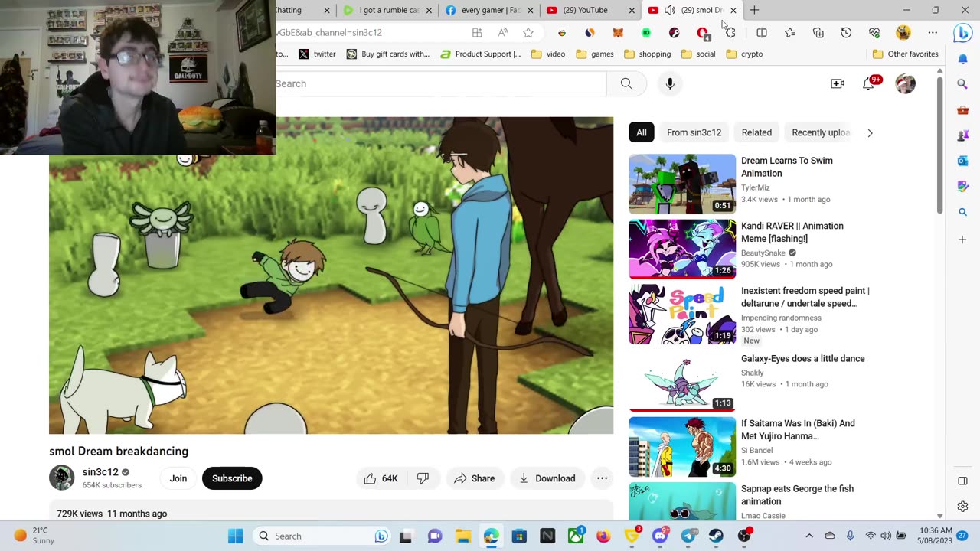Select the 'From sin3c12' filter chip
Screen dimensions: 980x551
point(694,132)
